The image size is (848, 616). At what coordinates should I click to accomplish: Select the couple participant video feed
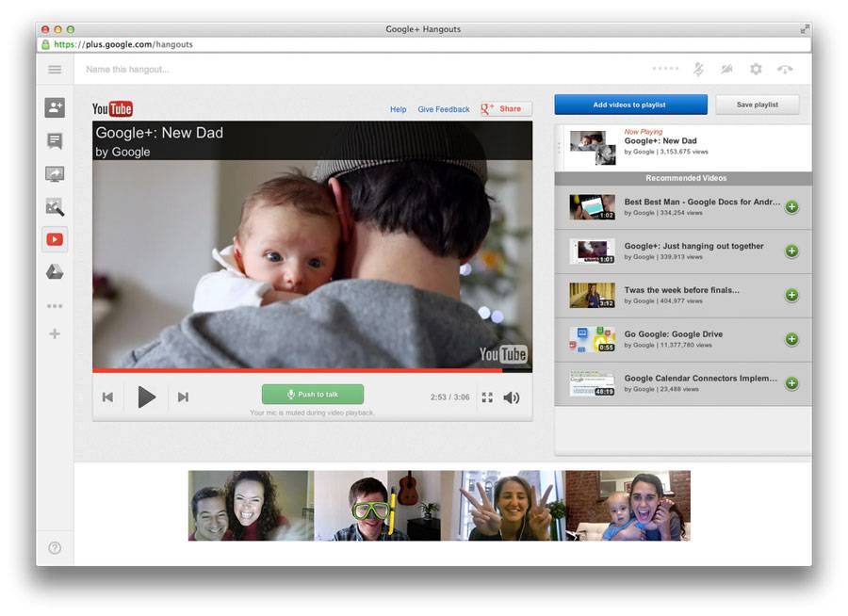tap(251, 506)
